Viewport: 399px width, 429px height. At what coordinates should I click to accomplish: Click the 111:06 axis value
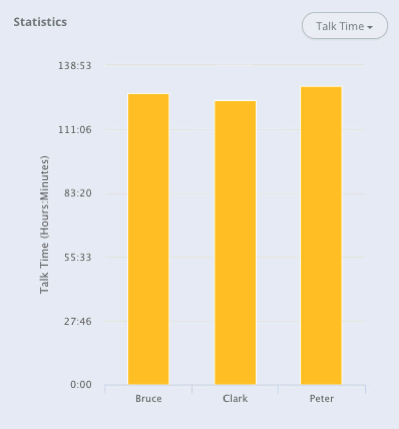tap(75, 129)
